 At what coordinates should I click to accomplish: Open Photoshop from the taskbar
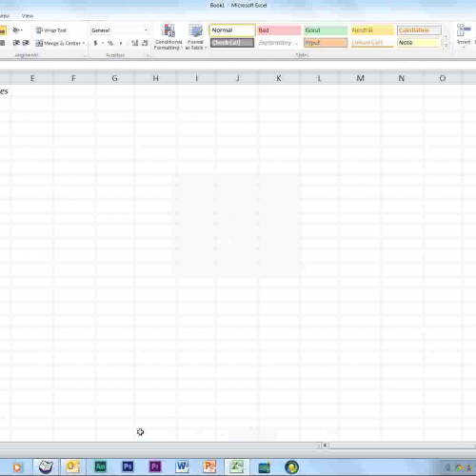(x=128, y=466)
